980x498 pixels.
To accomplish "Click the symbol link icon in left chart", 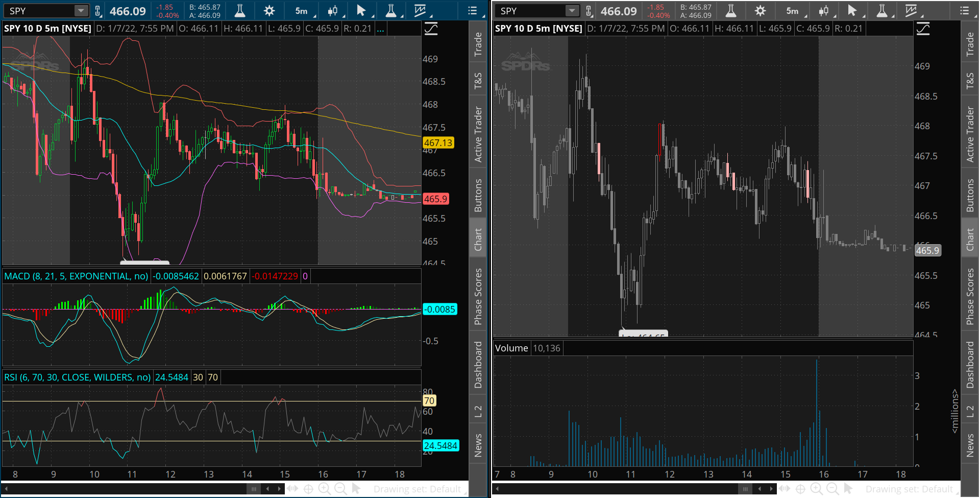I will [97, 11].
